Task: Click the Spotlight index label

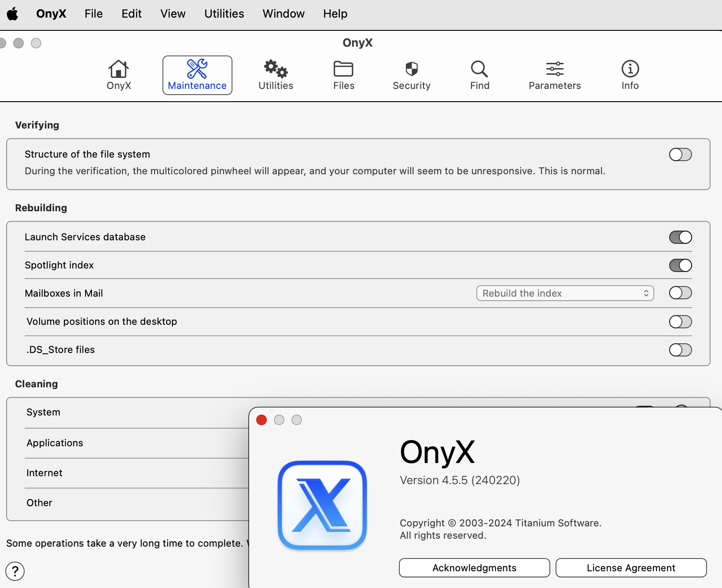Action: (59, 265)
